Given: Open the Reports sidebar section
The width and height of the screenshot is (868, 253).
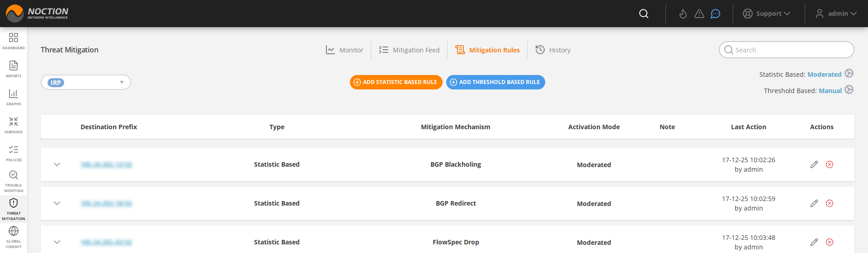Looking at the screenshot, I should [14, 69].
